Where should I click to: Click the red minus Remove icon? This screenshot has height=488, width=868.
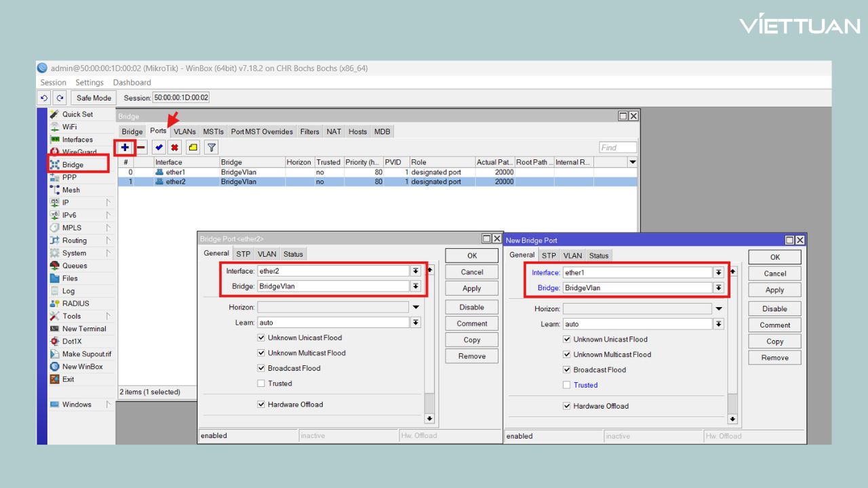click(x=141, y=147)
